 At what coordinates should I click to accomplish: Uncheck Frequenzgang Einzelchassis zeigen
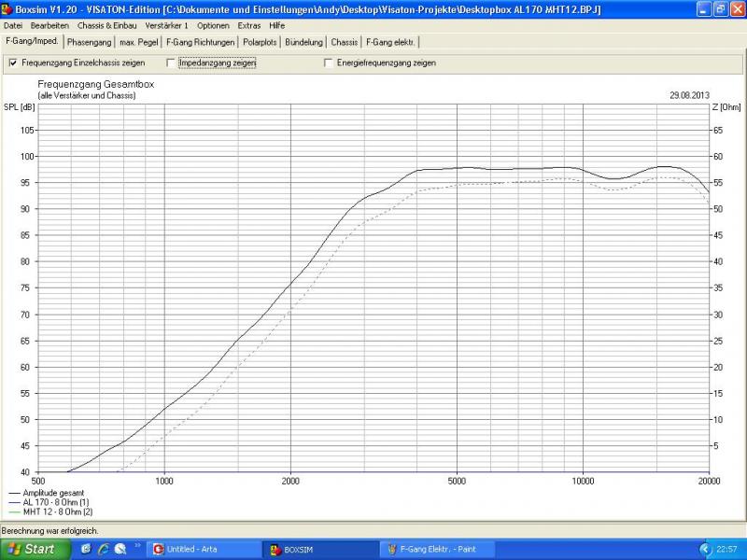tap(12, 63)
